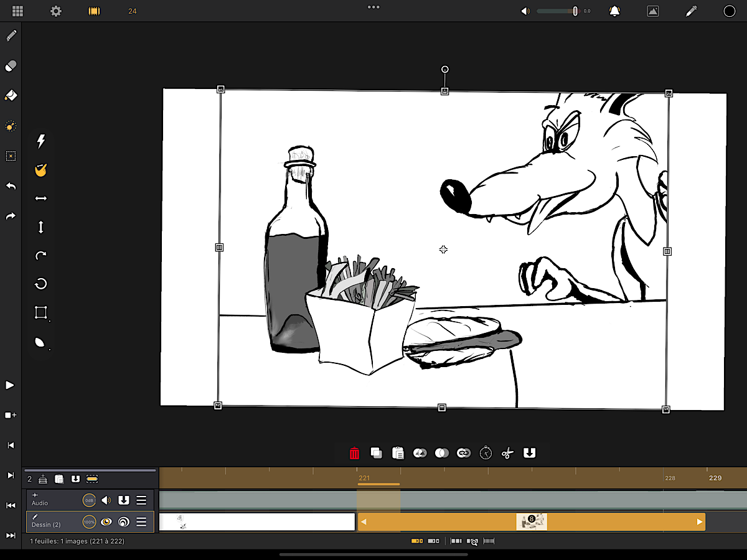Click the bell icon in top bar

click(x=614, y=11)
